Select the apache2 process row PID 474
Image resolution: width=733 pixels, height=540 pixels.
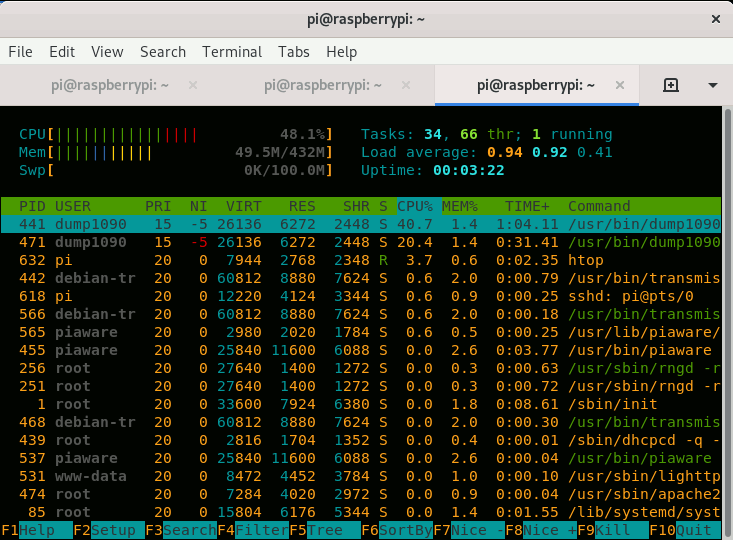[x=361, y=494]
